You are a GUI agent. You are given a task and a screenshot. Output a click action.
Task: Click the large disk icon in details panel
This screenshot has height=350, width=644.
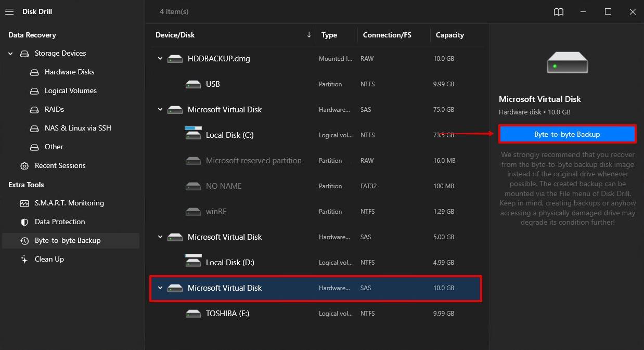pos(567,62)
